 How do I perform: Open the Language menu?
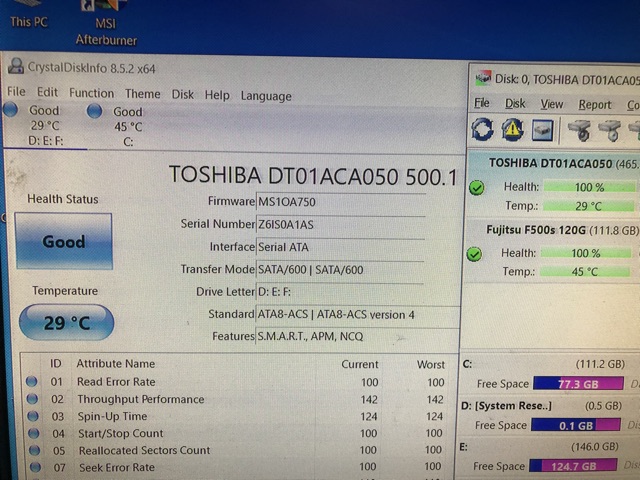(266, 96)
